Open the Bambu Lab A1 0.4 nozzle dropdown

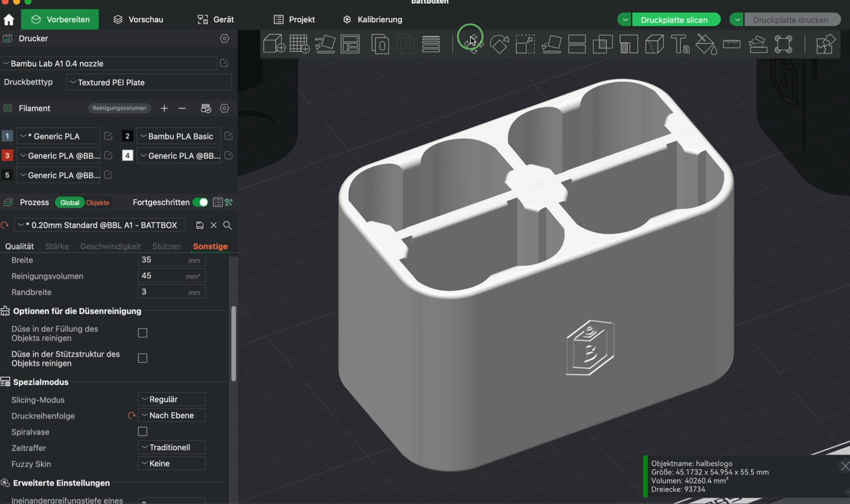[x=109, y=63]
